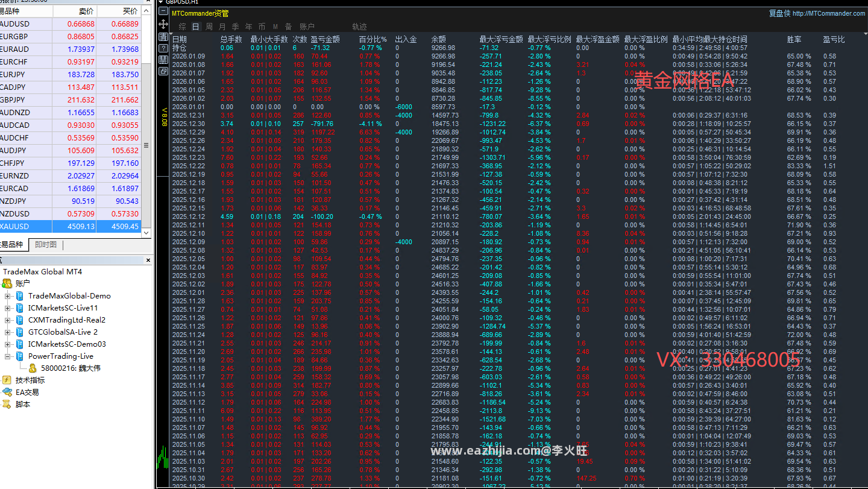
Task: Open the http://MTCommander.com link
Action: click(x=829, y=13)
